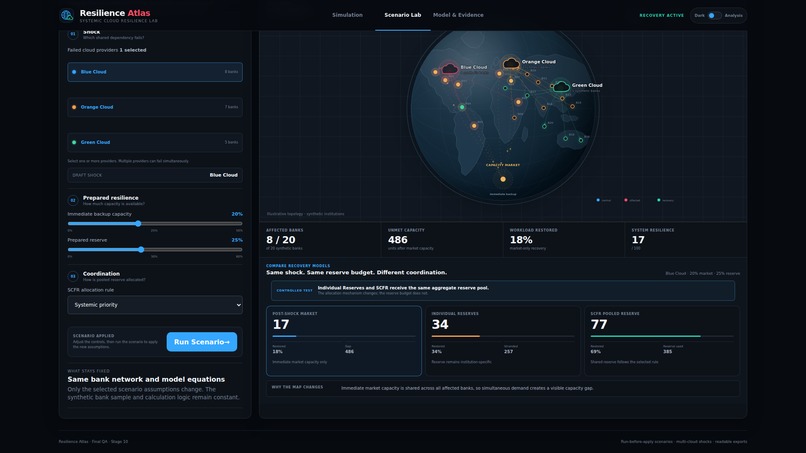The image size is (806, 453).
Task: Click the Run Scenario button
Action: tap(202, 342)
